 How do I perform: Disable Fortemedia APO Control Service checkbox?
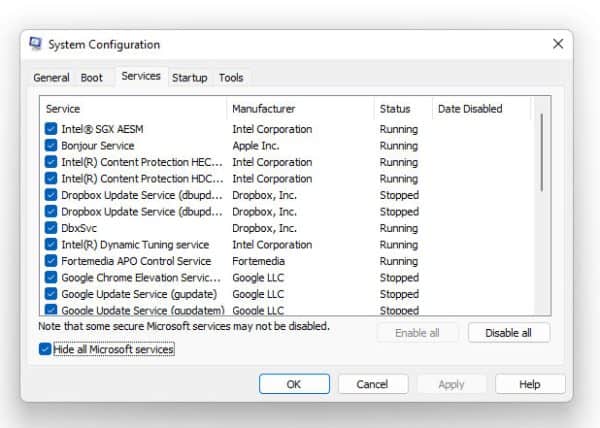coord(51,261)
